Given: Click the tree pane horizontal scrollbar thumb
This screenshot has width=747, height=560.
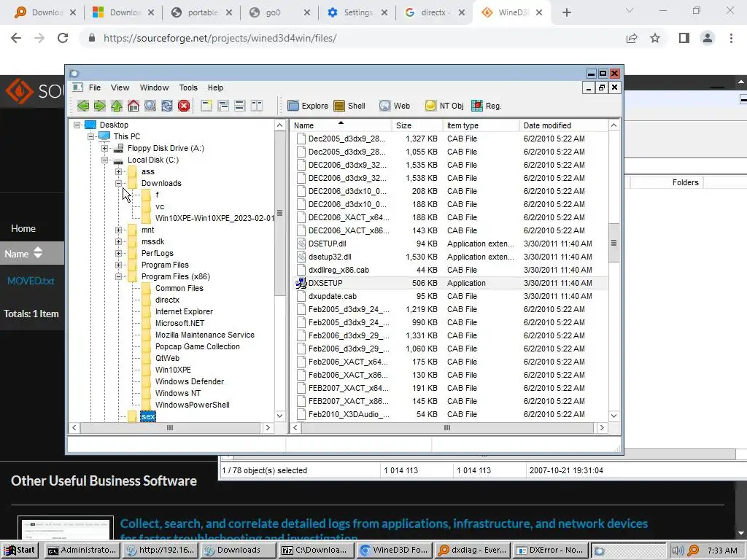Looking at the screenshot, I should (x=170, y=427).
